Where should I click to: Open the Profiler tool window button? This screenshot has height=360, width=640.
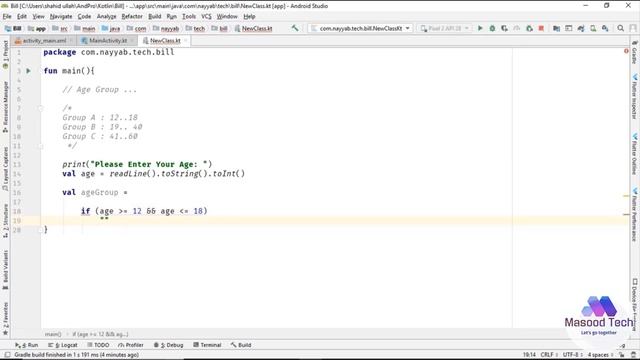(x=131, y=345)
